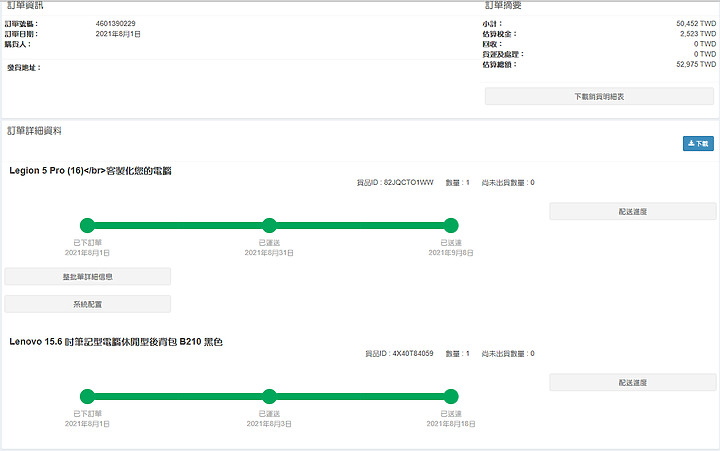
Task: Click Legion 5 Pro 已下訂單 timeline dot
Action: point(87,226)
